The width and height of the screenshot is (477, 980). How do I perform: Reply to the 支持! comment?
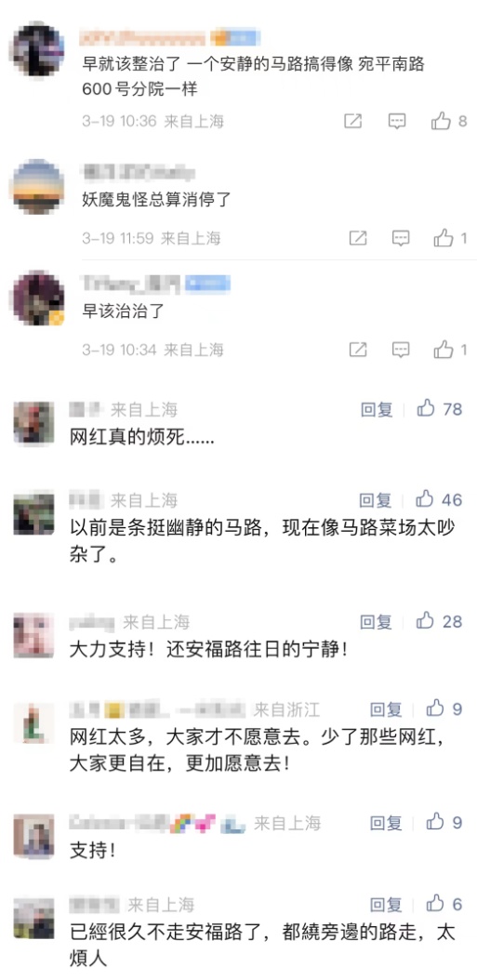click(x=386, y=823)
